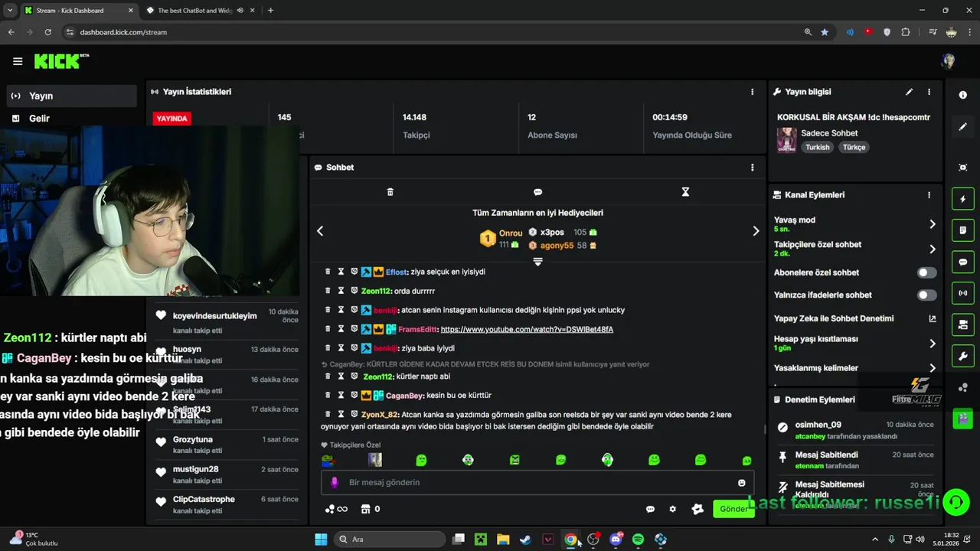
Task: Expand Takipçilere özel sohbet settings
Action: pos(854,249)
